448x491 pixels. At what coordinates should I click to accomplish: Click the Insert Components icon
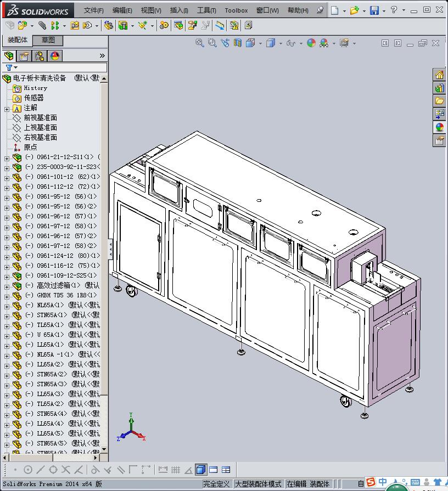tap(23, 25)
